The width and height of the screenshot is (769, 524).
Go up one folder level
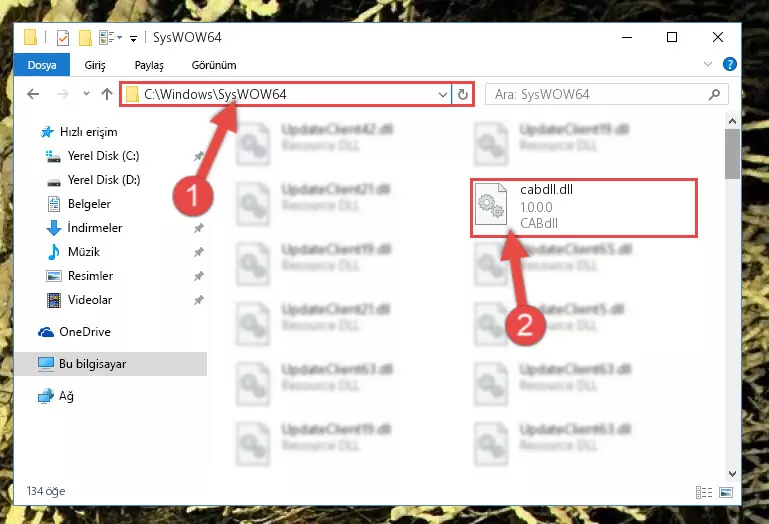click(107, 94)
